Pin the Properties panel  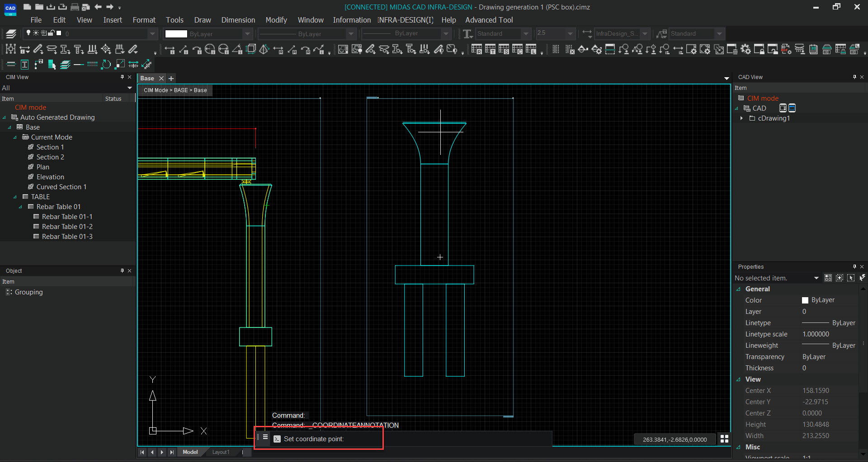tap(854, 267)
